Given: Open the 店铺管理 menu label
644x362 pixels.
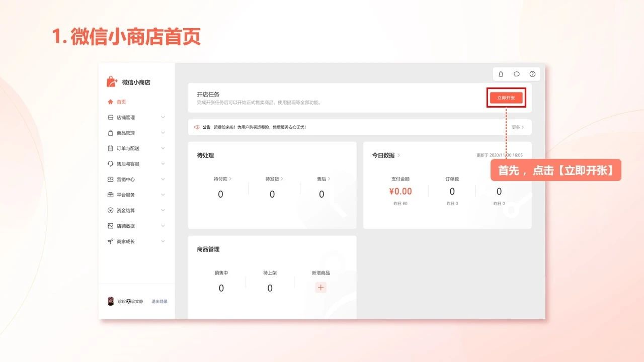Looking at the screenshot, I should [x=126, y=117].
